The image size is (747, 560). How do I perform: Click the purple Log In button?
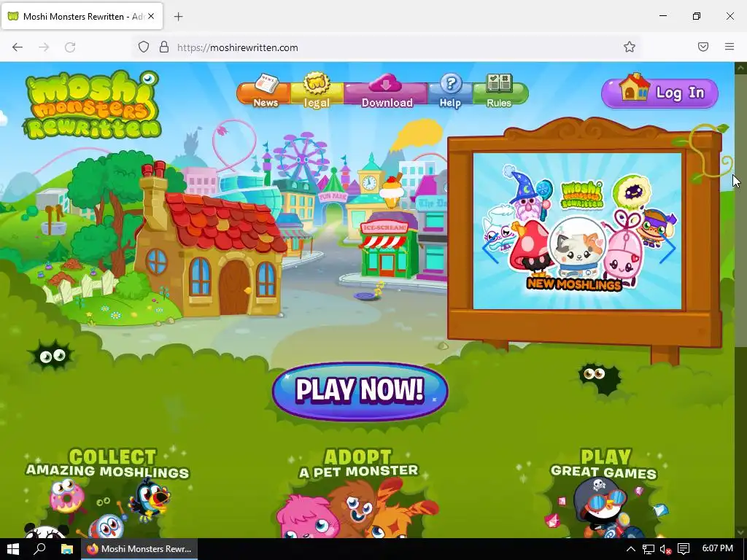pos(659,93)
